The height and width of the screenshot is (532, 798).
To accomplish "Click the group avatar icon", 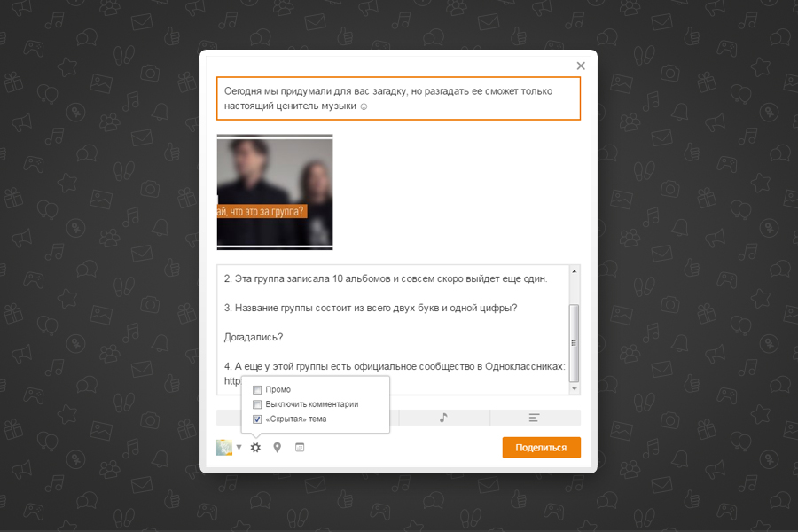I will pos(224,448).
